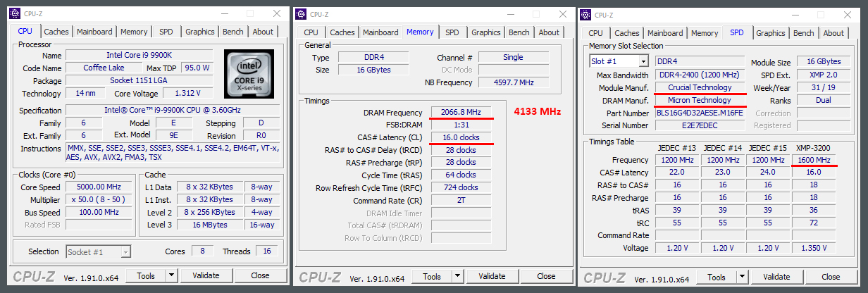Click the Coffee Lake code name value
The image size is (868, 293).
(104, 68)
